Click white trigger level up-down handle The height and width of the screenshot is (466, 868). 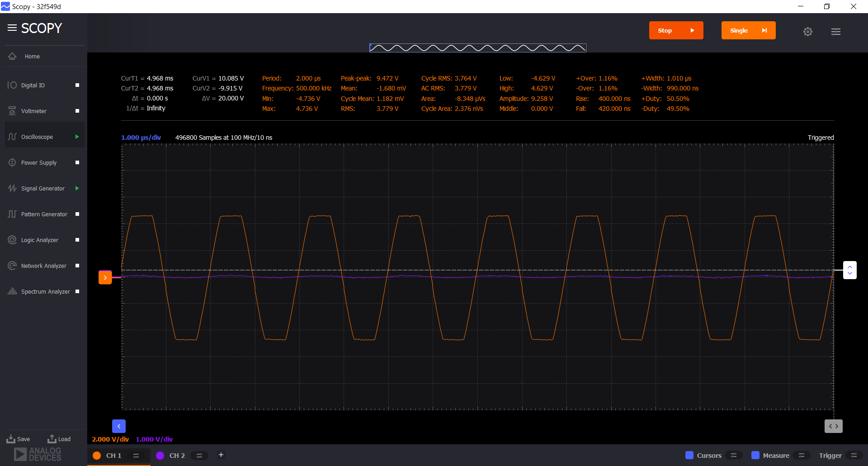coord(850,270)
